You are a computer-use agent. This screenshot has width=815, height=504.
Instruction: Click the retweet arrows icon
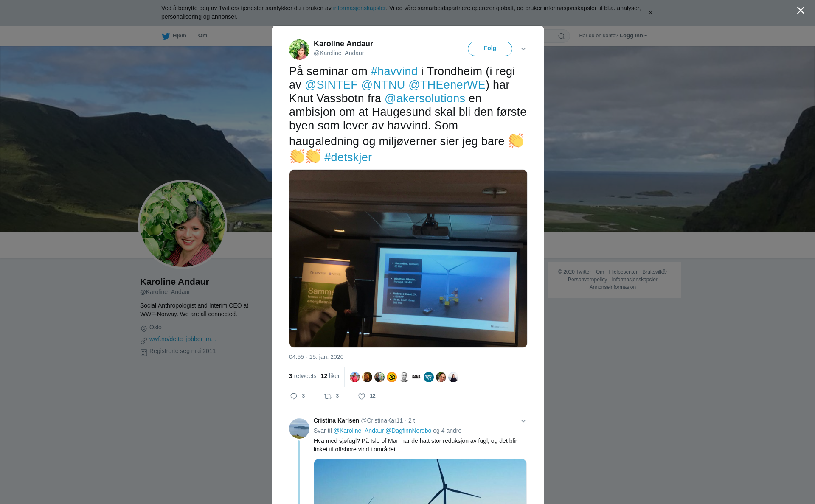click(x=328, y=396)
